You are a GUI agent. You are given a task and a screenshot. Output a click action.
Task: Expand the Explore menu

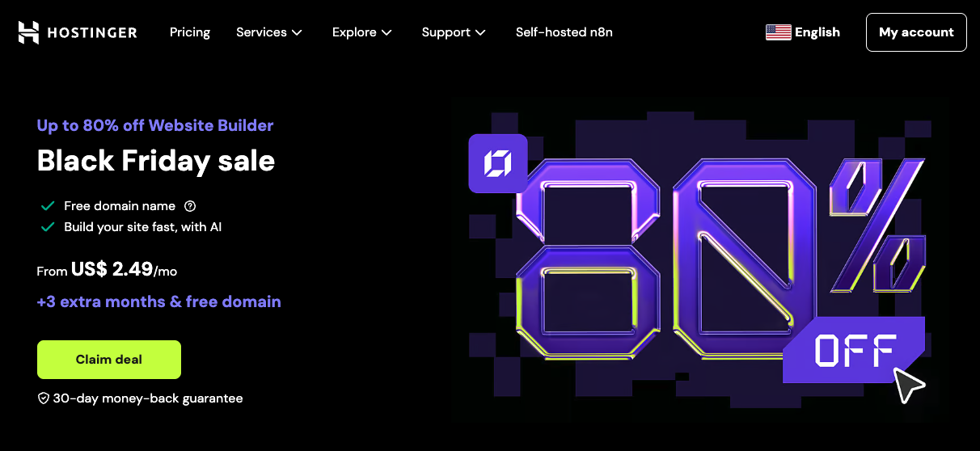[x=362, y=32]
